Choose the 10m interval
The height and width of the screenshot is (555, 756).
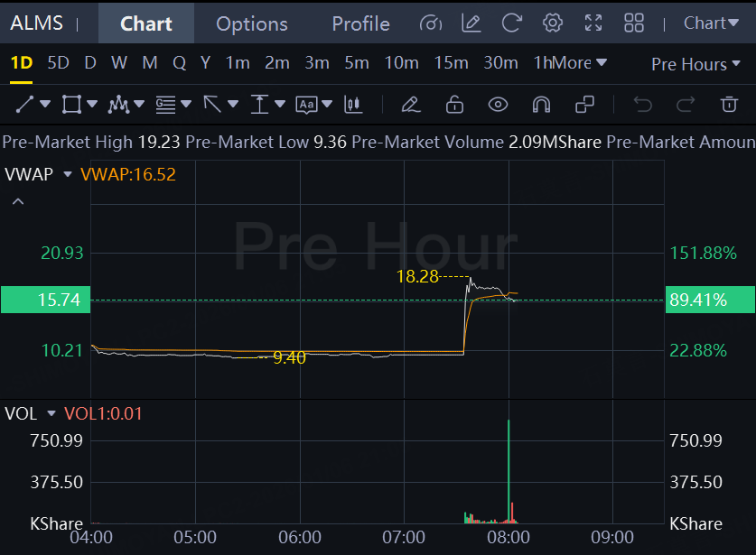(402, 63)
